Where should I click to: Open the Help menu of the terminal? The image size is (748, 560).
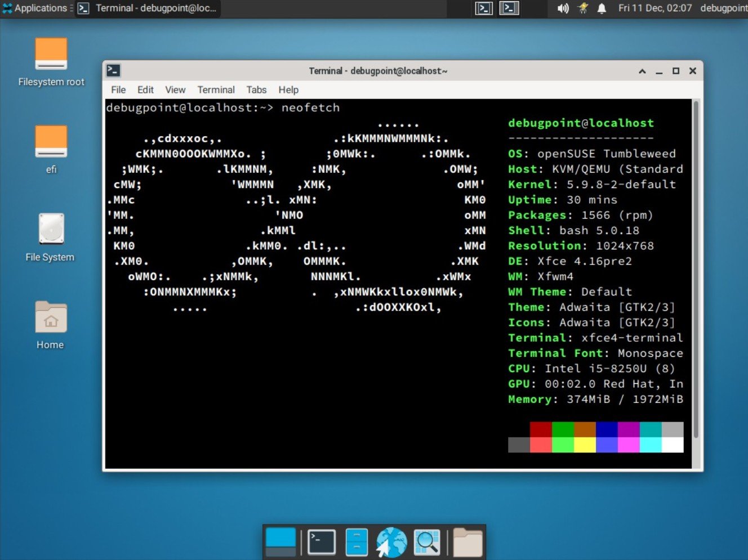[288, 89]
